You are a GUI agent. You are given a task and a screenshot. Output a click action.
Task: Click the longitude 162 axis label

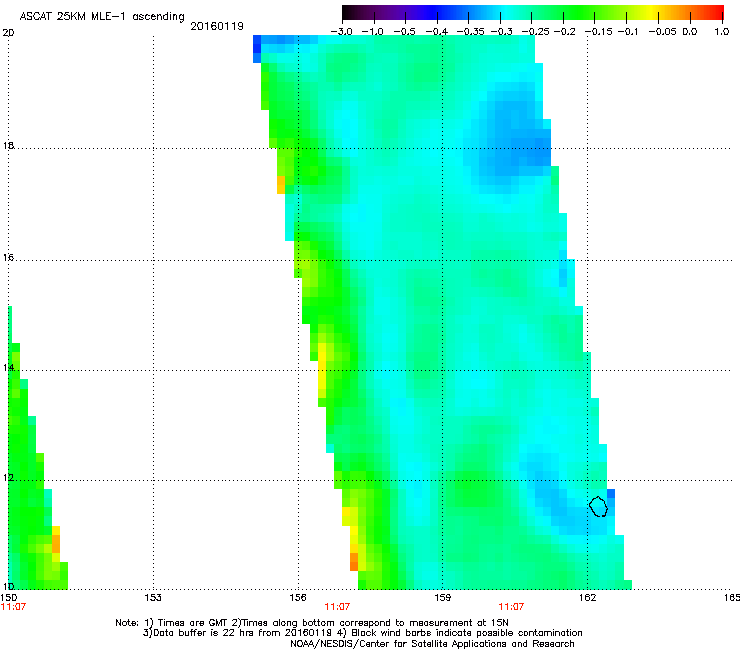click(x=587, y=598)
